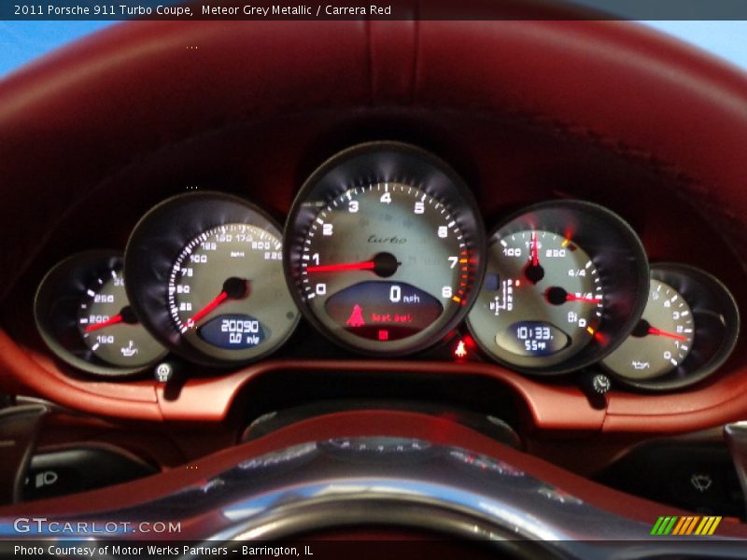Click the 2011 Porsche 911 Turbo Coupe title
The height and width of the screenshot is (560, 747).
coord(104,10)
